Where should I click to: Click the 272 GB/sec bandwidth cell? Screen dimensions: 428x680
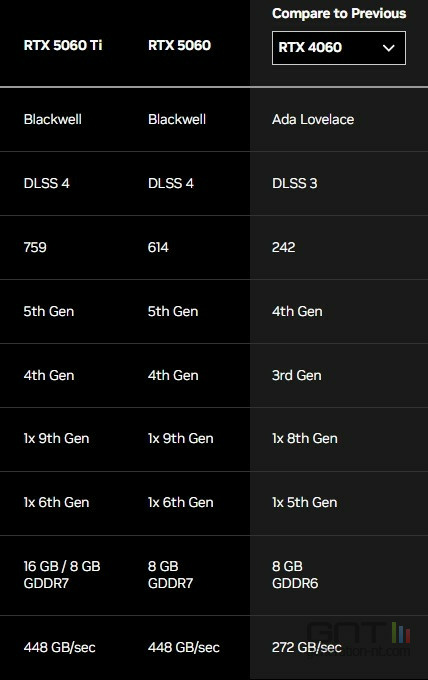click(306, 647)
